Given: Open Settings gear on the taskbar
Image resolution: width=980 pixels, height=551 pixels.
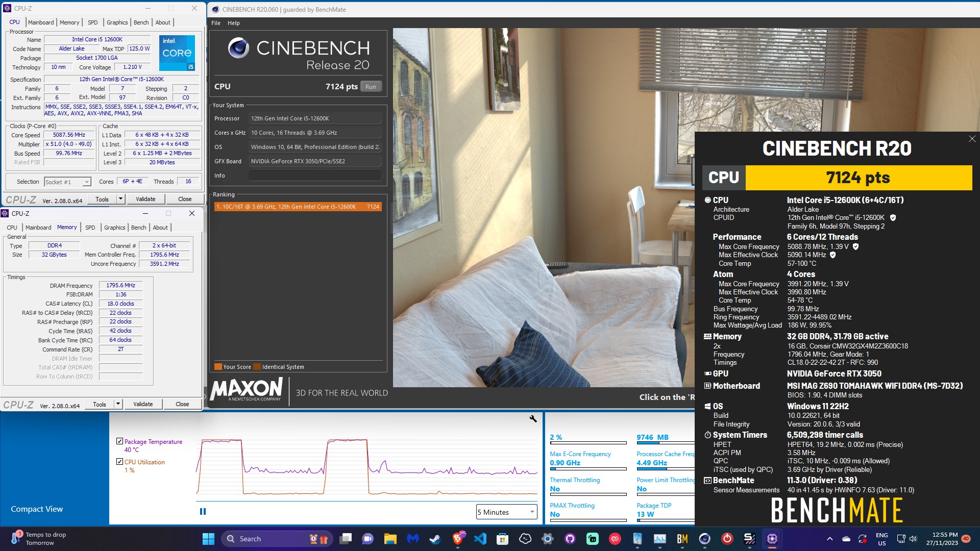Looking at the screenshot, I should pyautogui.click(x=547, y=539).
